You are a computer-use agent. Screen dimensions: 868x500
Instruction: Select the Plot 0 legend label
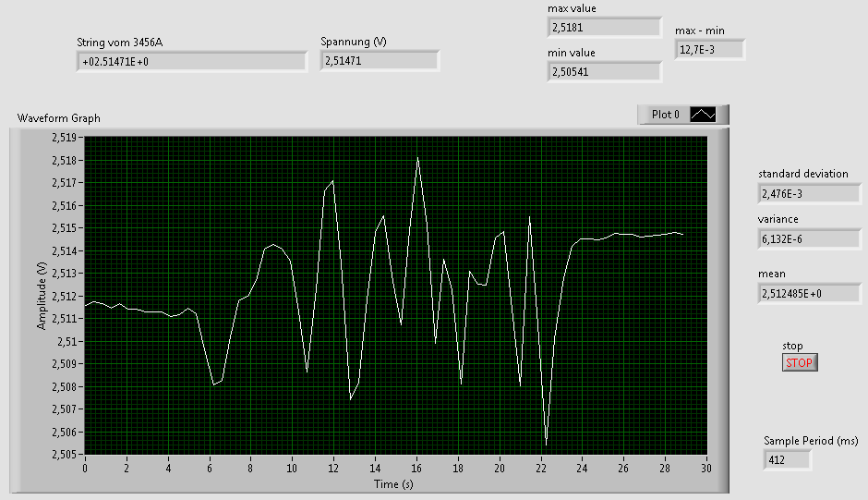[666, 115]
